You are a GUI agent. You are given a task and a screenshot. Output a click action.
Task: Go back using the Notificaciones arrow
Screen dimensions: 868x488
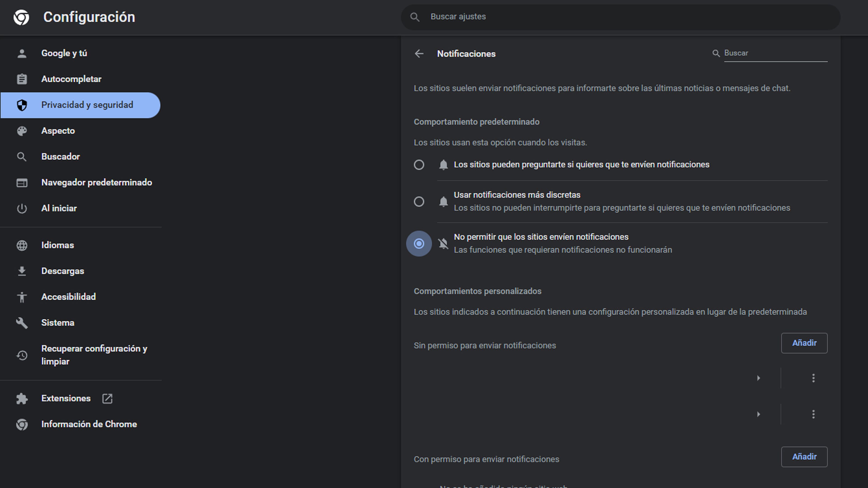pos(419,54)
